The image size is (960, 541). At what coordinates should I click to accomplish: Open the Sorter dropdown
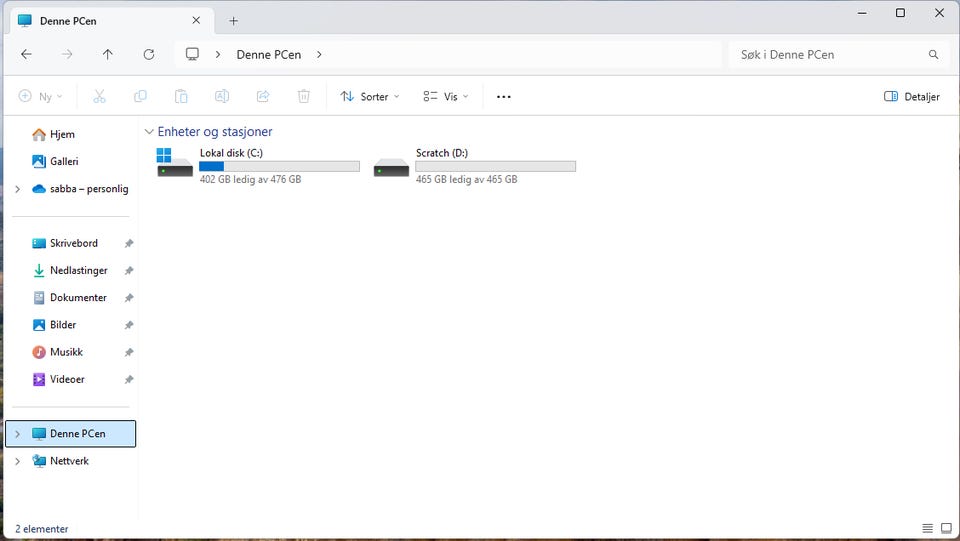(370, 97)
